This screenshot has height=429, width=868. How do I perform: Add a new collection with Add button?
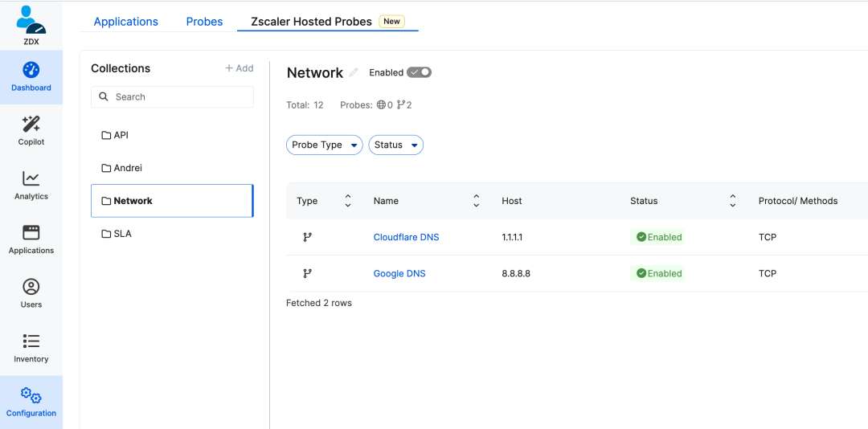point(240,68)
